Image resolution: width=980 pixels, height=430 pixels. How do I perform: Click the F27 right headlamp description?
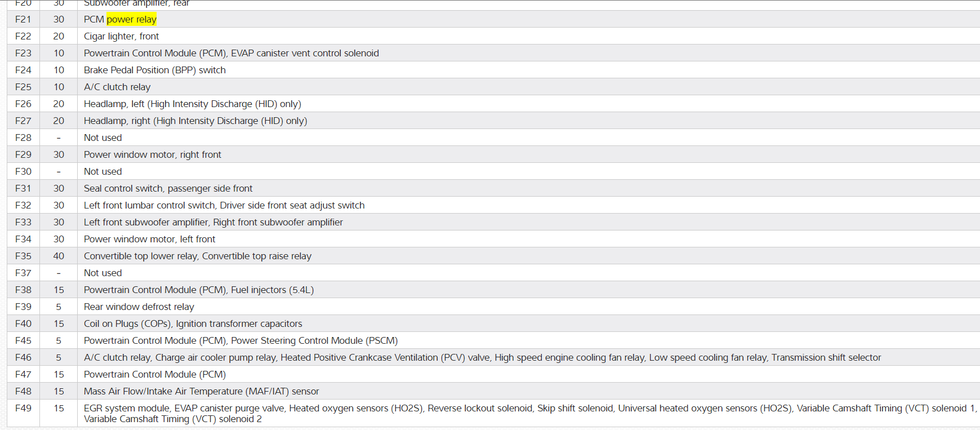click(x=195, y=121)
